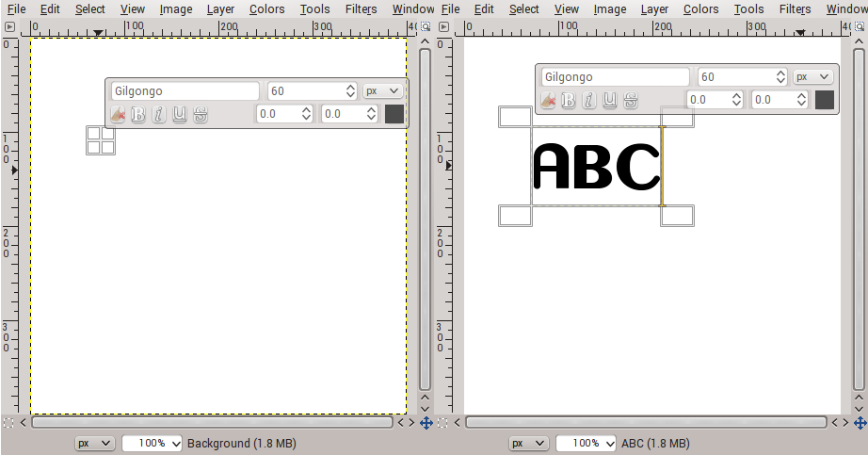Toggle Italic in right window text toolbar

589,100
